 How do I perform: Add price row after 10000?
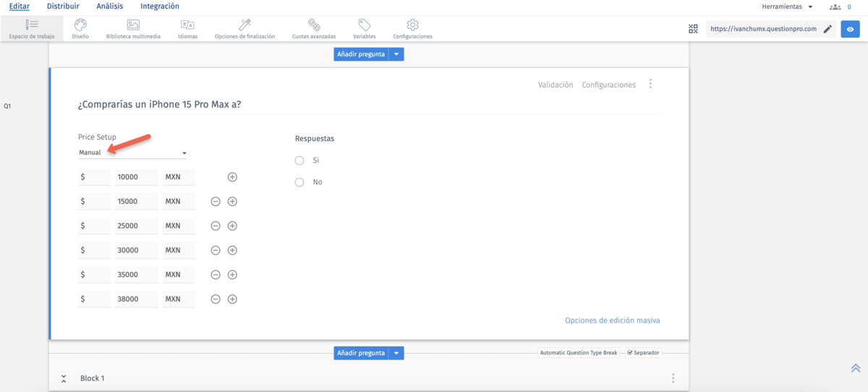(x=232, y=177)
